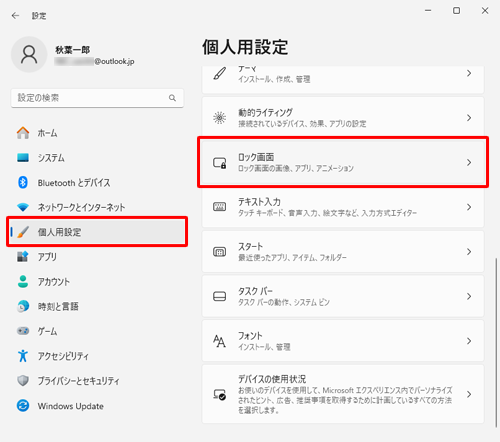Click the アプリ icon in sidebar
500x442 pixels.
(23, 257)
